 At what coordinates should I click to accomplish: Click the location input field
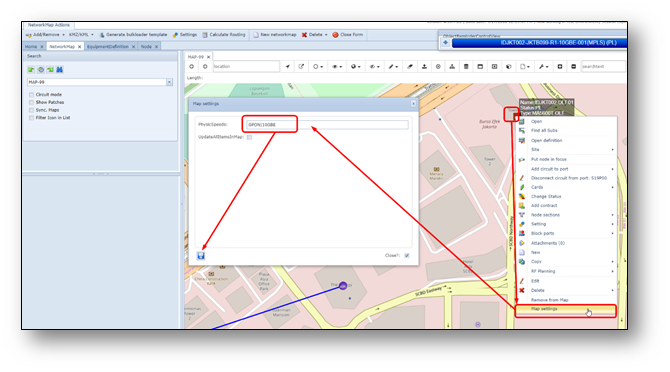[246, 67]
